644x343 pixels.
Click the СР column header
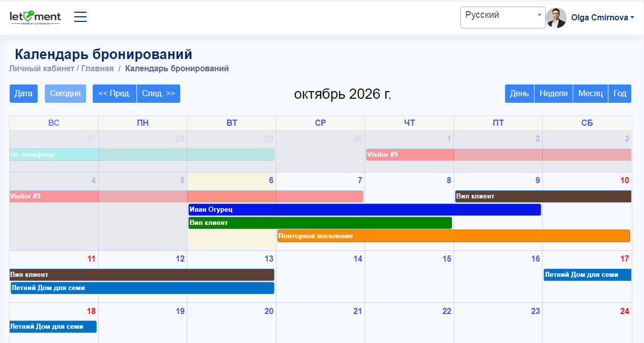coord(320,123)
